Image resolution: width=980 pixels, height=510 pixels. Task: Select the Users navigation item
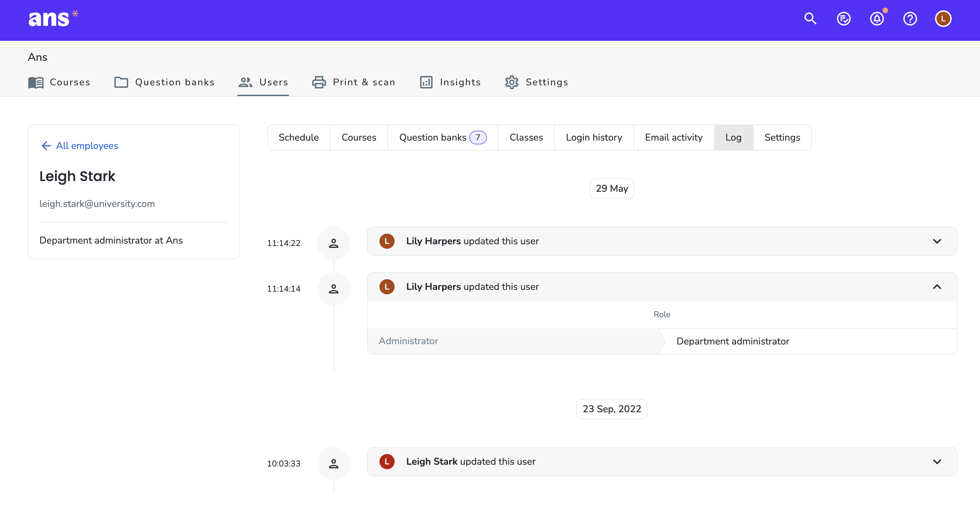(263, 82)
